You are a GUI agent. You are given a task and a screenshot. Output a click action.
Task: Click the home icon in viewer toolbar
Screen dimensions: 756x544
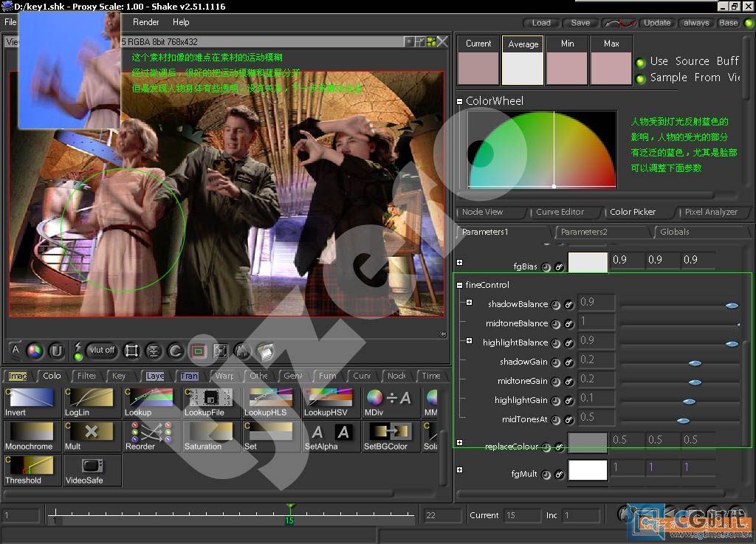pos(242,351)
